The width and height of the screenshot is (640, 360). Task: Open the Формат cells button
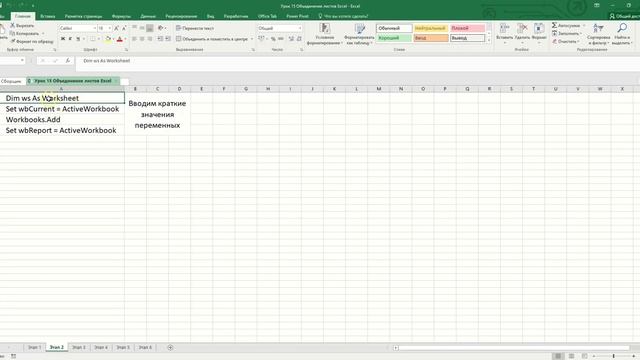539,32
